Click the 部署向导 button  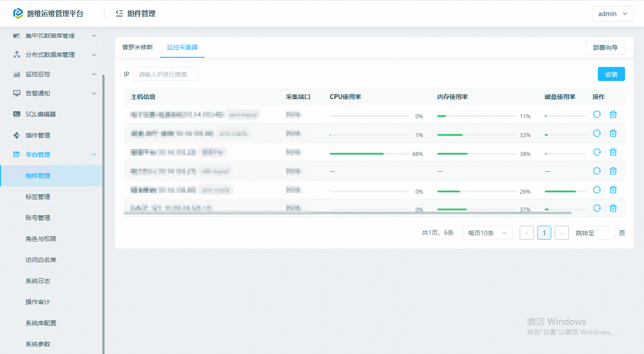(x=605, y=47)
